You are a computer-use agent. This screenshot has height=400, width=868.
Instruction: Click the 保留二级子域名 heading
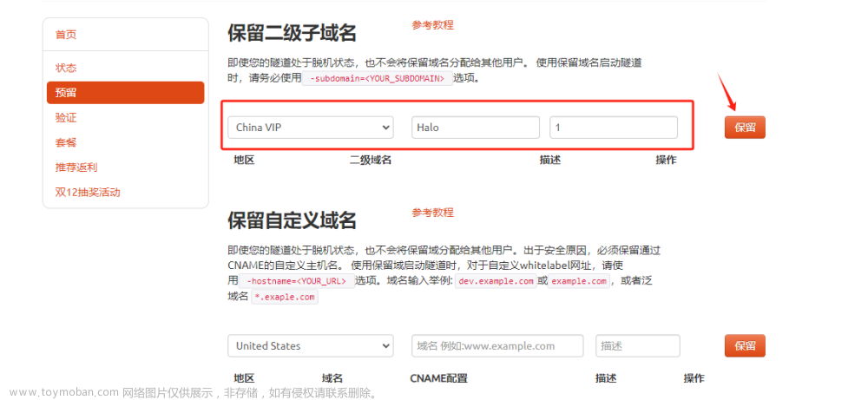tap(292, 34)
